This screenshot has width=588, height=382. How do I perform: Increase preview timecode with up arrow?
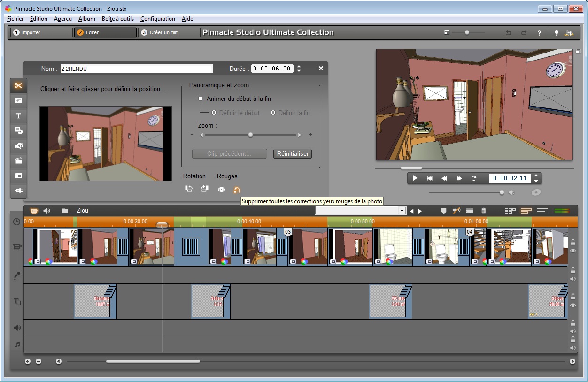tap(536, 176)
